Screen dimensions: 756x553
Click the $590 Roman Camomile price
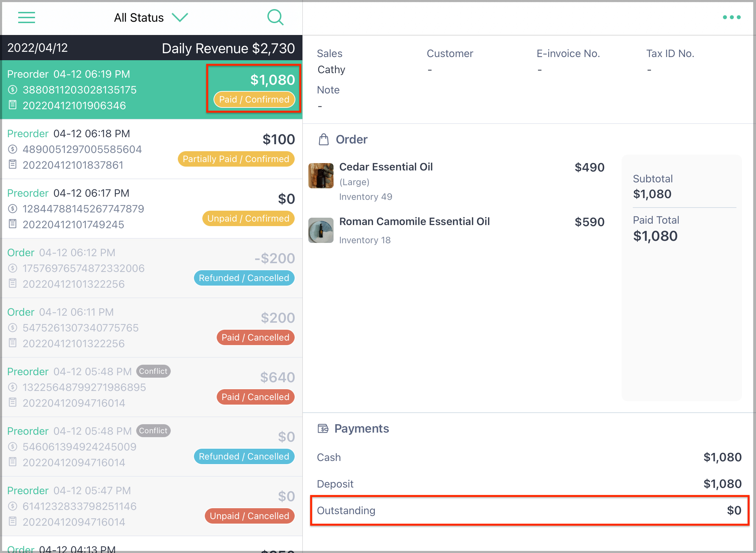point(589,222)
